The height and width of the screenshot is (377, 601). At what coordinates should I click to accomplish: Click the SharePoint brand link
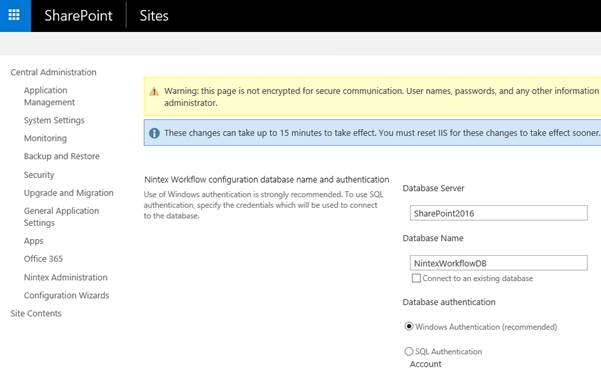[x=78, y=16]
